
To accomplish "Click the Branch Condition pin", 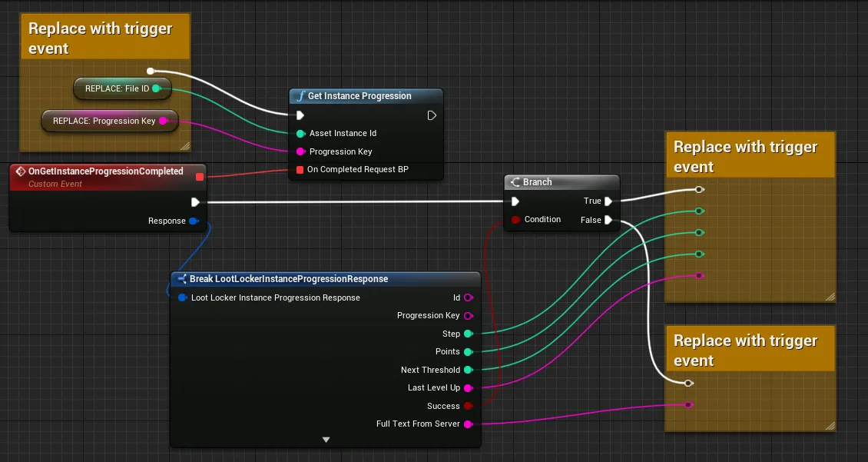I will (516, 220).
